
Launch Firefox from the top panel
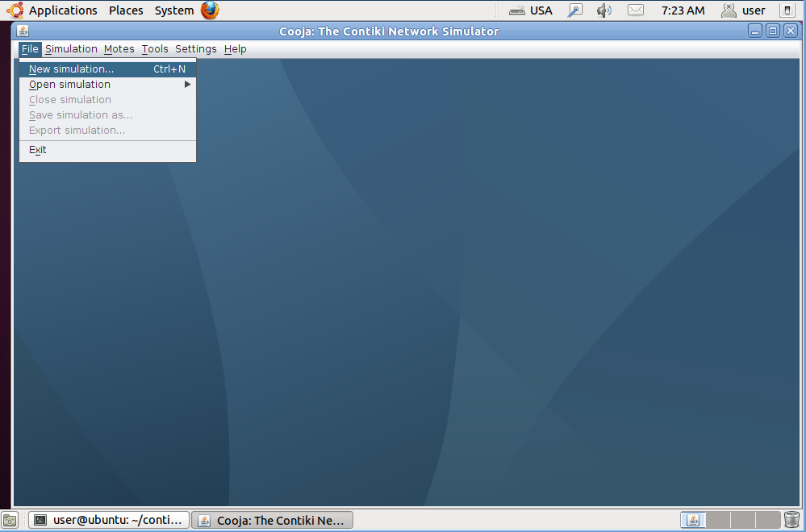[210, 10]
